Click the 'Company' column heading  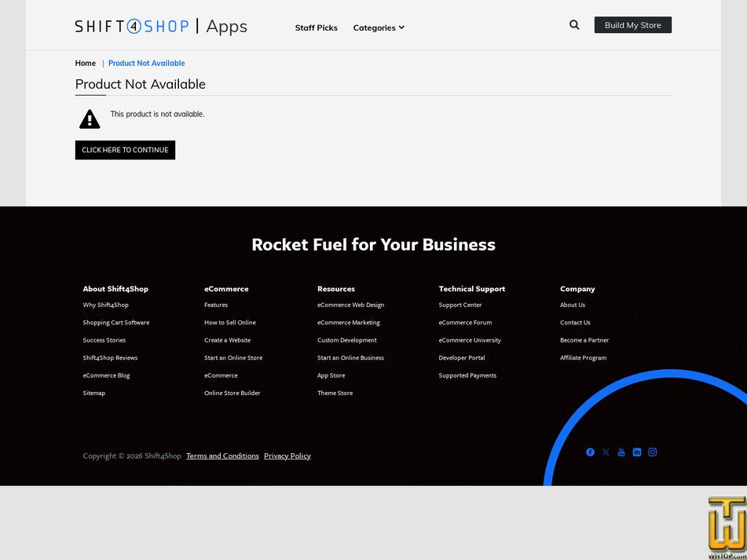(x=577, y=288)
